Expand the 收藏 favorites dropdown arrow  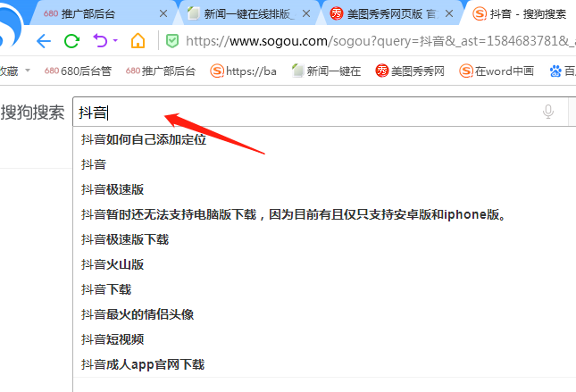click(28, 70)
